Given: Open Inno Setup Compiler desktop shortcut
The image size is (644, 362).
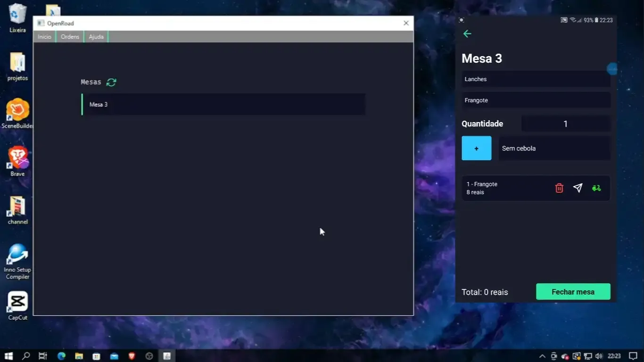Looking at the screenshot, I should pyautogui.click(x=18, y=255).
